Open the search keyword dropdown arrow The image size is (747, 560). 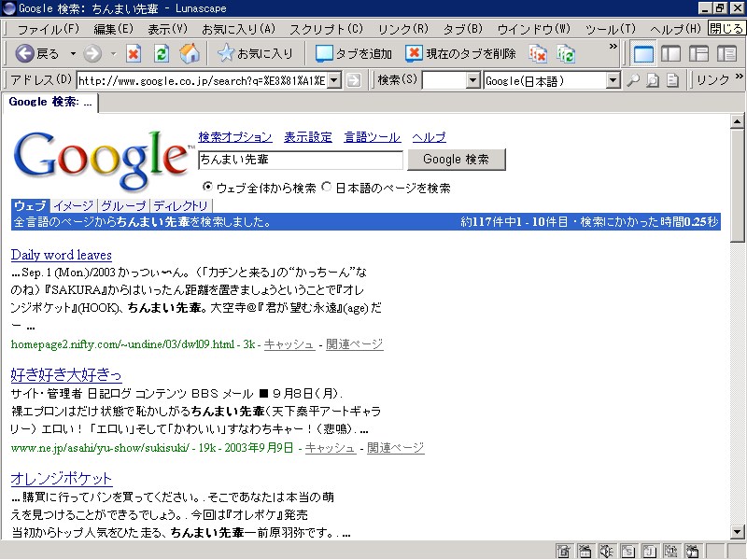472,80
